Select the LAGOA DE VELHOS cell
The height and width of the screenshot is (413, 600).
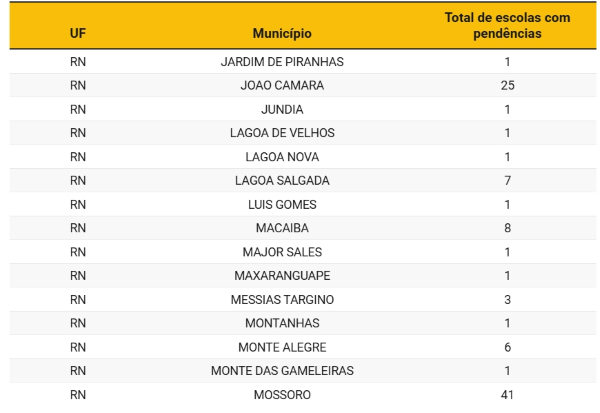[282, 133]
